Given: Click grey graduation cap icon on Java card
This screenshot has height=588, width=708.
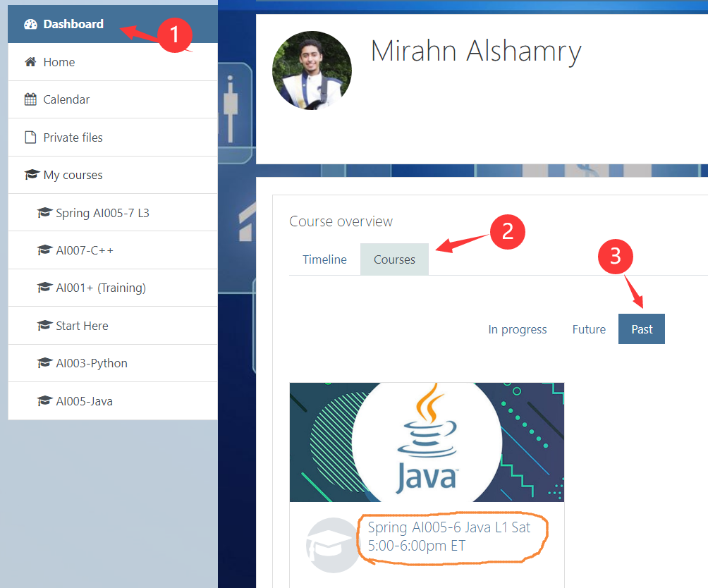Looking at the screenshot, I should click(x=332, y=544).
